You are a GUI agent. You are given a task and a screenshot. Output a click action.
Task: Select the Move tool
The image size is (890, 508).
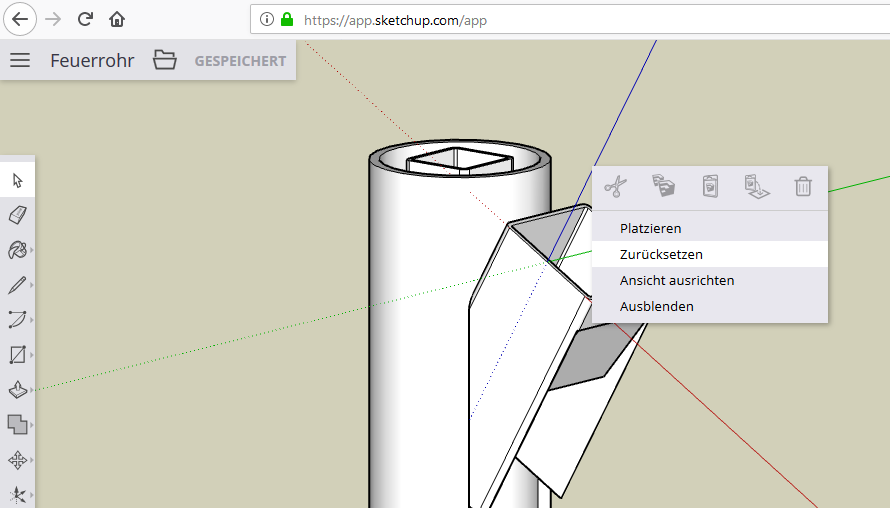(17, 460)
